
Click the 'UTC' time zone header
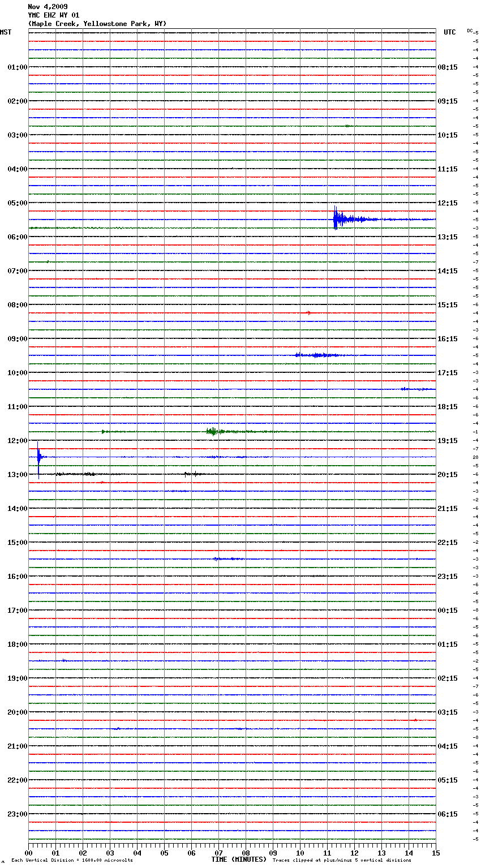(x=450, y=32)
